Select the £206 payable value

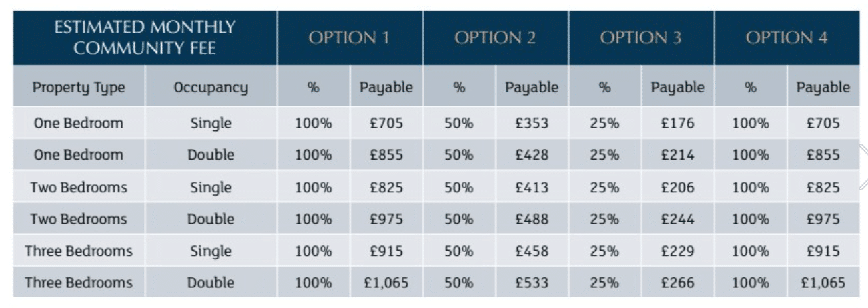click(x=677, y=187)
